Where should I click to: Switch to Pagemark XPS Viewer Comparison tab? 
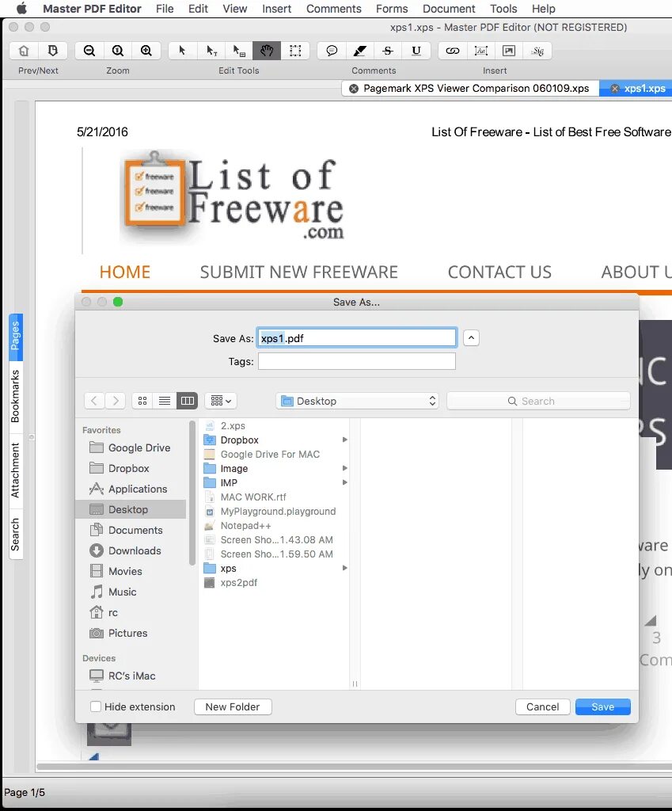point(476,89)
